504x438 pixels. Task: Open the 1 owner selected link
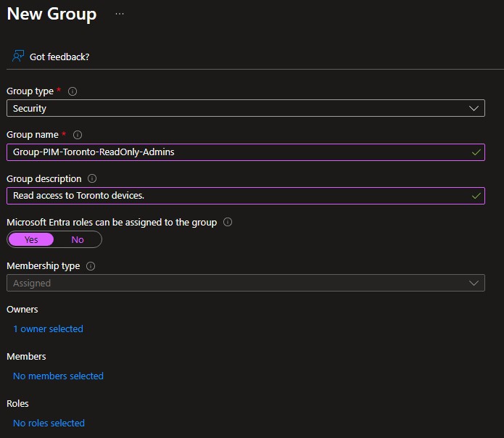(48, 328)
